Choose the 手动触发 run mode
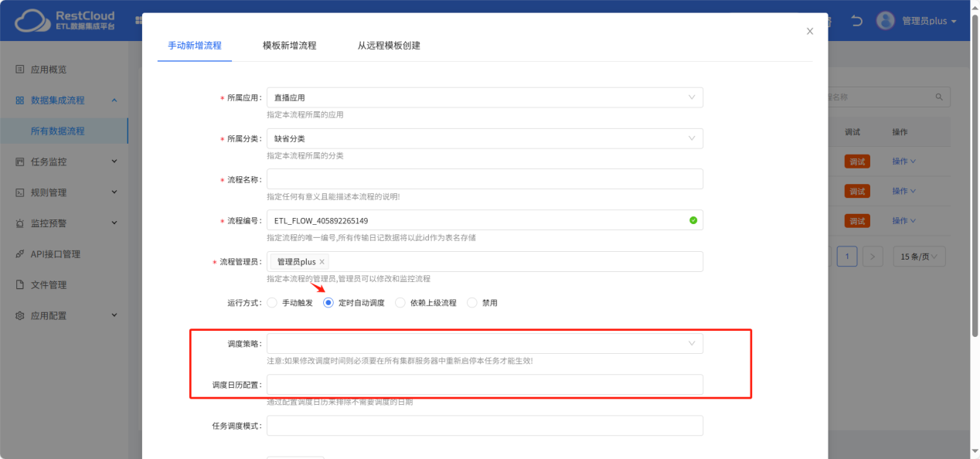 click(272, 302)
